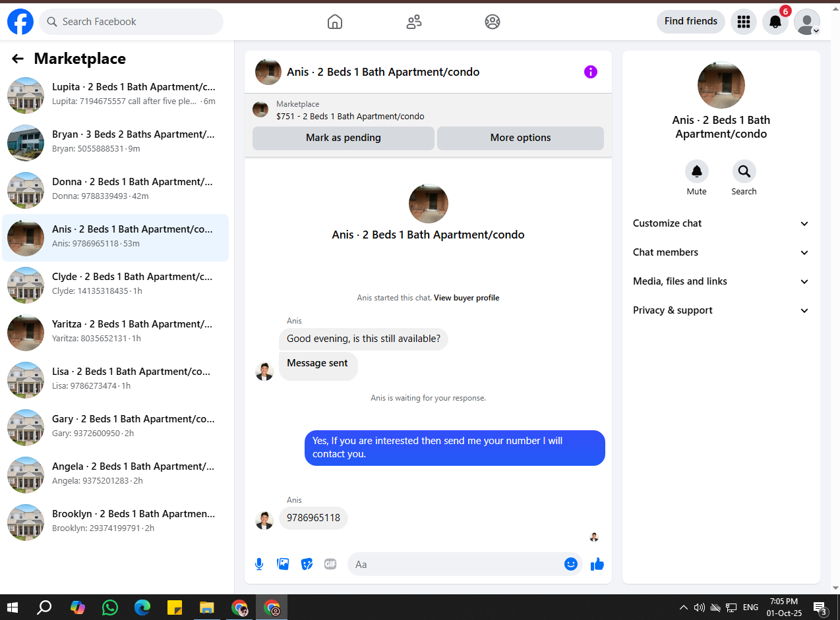840x620 pixels.
Task: Open the Groups tab icon
Action: (x=493, y=22)
